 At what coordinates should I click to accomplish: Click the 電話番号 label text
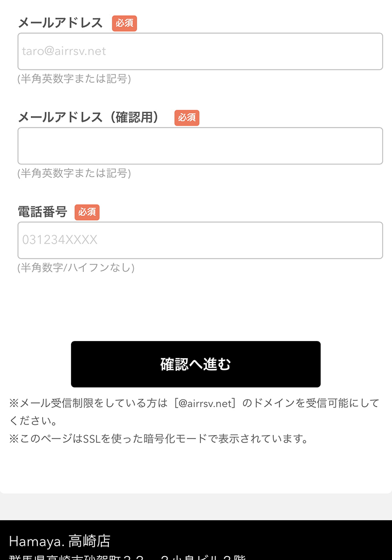click(x=42, y=212)
